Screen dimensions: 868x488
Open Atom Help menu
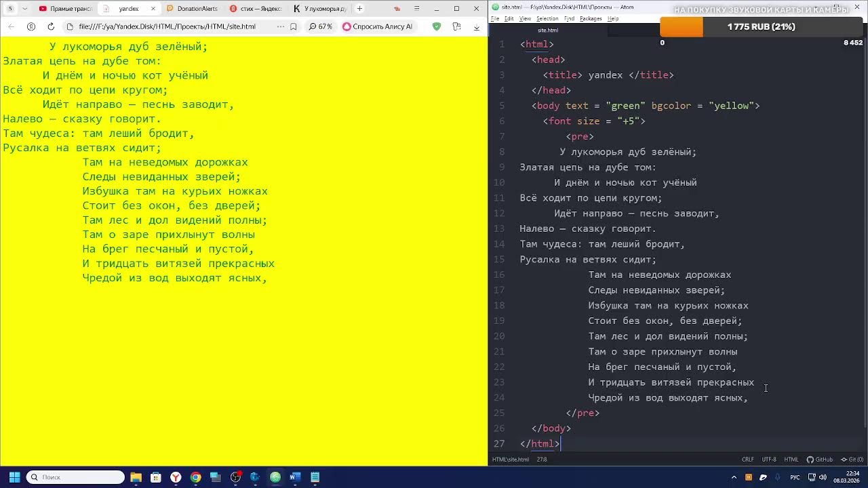(613, 18)
